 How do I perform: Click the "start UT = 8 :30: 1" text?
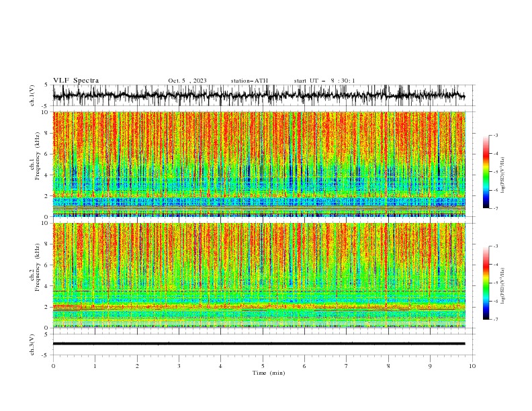pyautogui.click(x=324, y=81)
